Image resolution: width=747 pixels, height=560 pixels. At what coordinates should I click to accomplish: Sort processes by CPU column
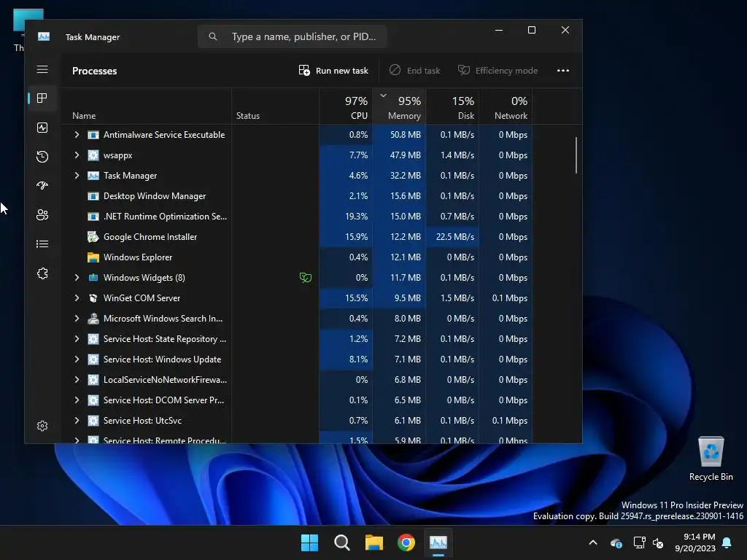pos(346,106)
